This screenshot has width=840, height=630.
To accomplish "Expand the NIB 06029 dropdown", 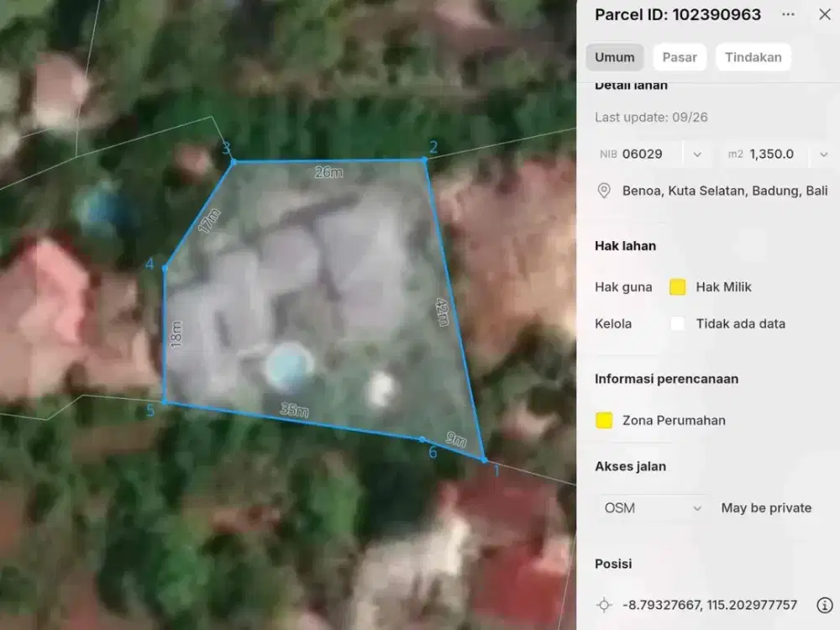I will pyautogui.click(x=697, y=155).
